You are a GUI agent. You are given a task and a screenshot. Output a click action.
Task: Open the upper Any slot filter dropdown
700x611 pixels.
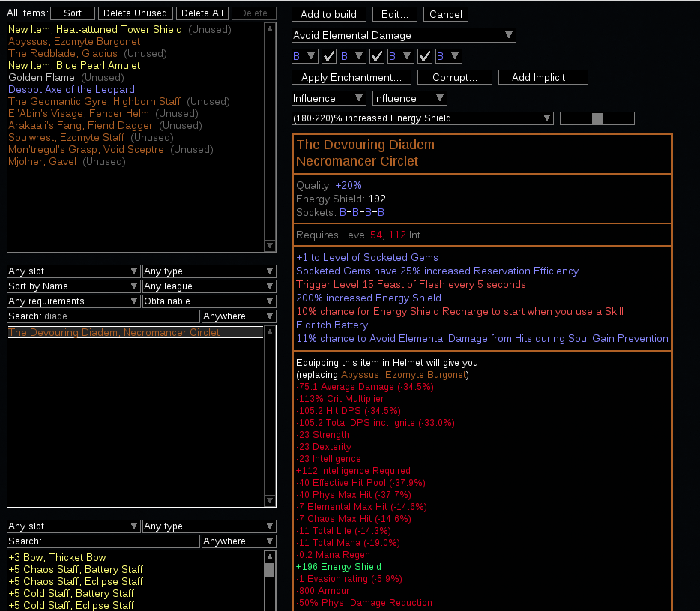coord(73,271)
